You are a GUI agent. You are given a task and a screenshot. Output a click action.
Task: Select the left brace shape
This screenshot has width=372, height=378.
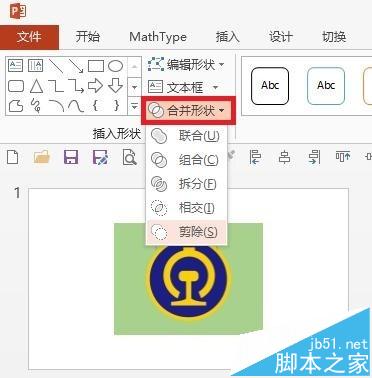coord(96,106)
